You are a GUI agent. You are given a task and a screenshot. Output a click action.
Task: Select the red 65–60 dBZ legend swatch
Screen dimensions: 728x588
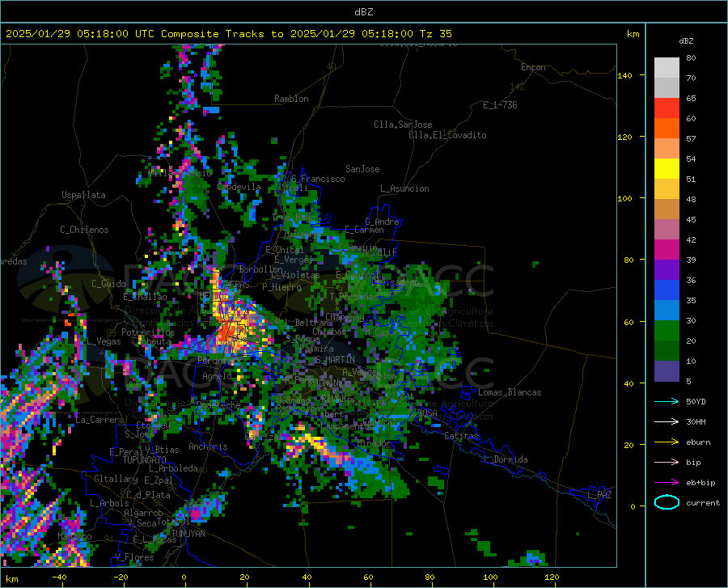tap(667, 108)
